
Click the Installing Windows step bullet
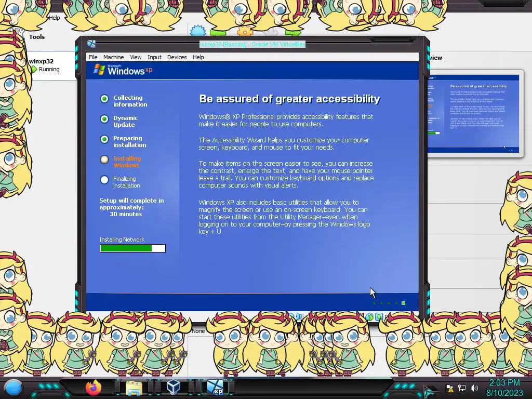[104, 159]
